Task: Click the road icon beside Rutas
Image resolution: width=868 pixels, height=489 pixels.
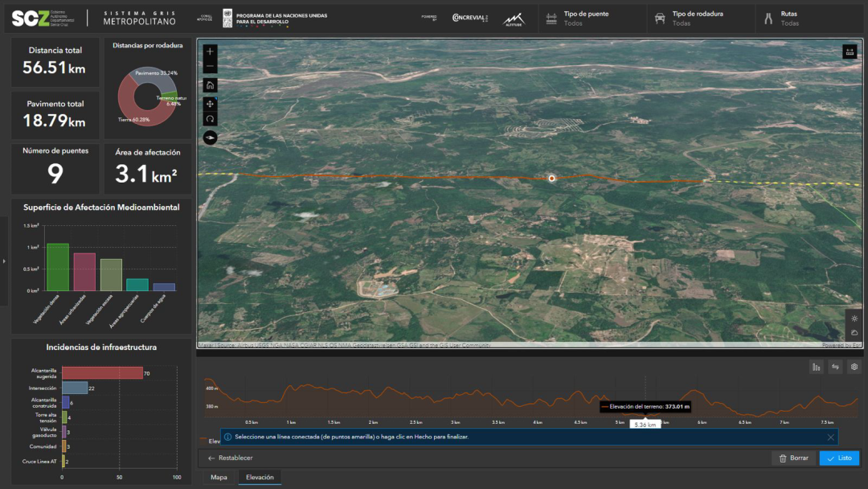Action: (x=768, y=18)
